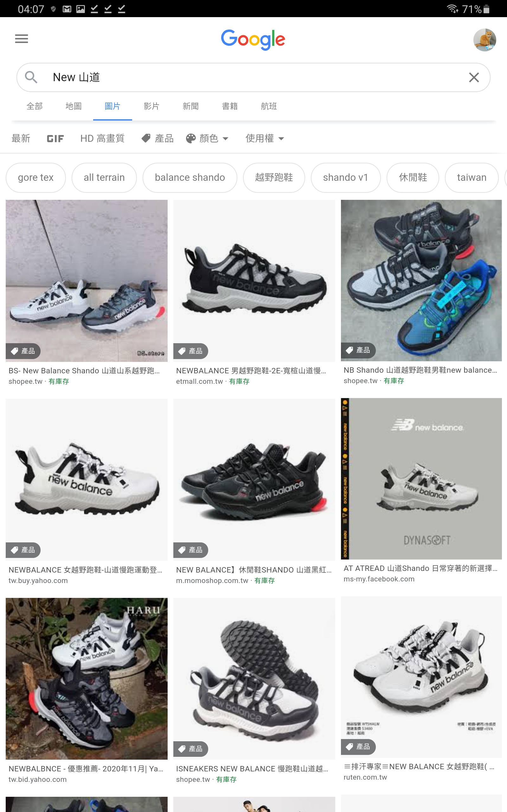Clear the search text with X

point(473,77)
